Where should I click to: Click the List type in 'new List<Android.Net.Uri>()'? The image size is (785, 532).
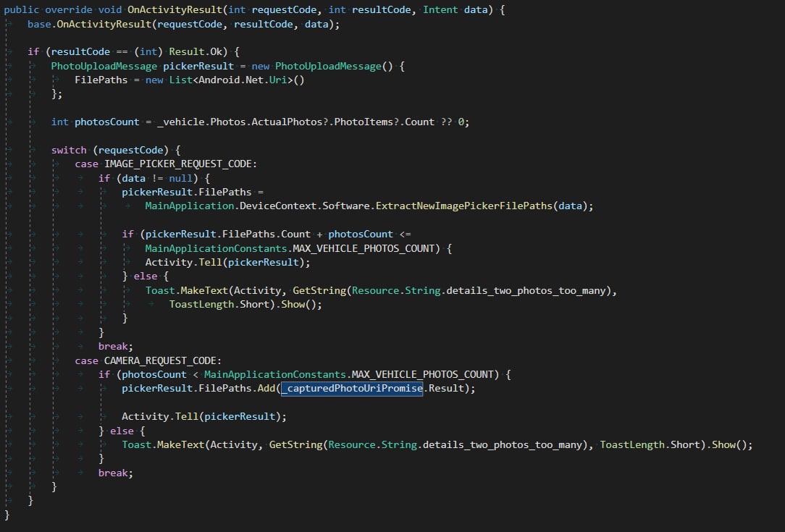point(180,80)
